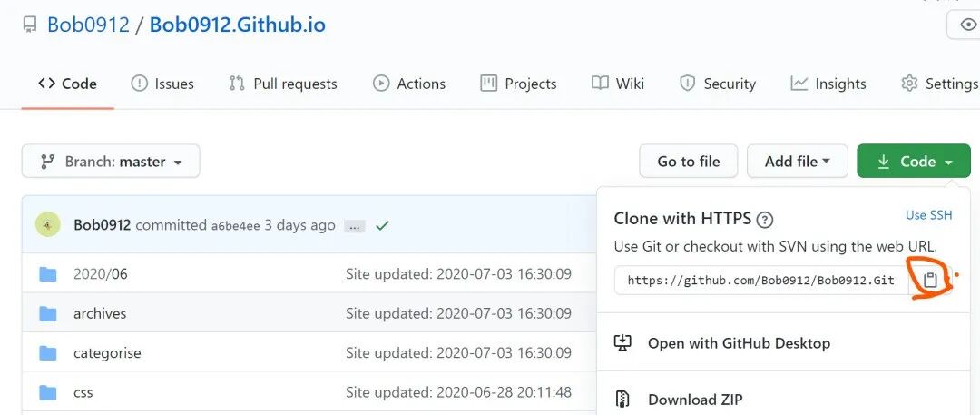Open the 2020/06 folder
This screenshot has width=980, height=415.
100,273
